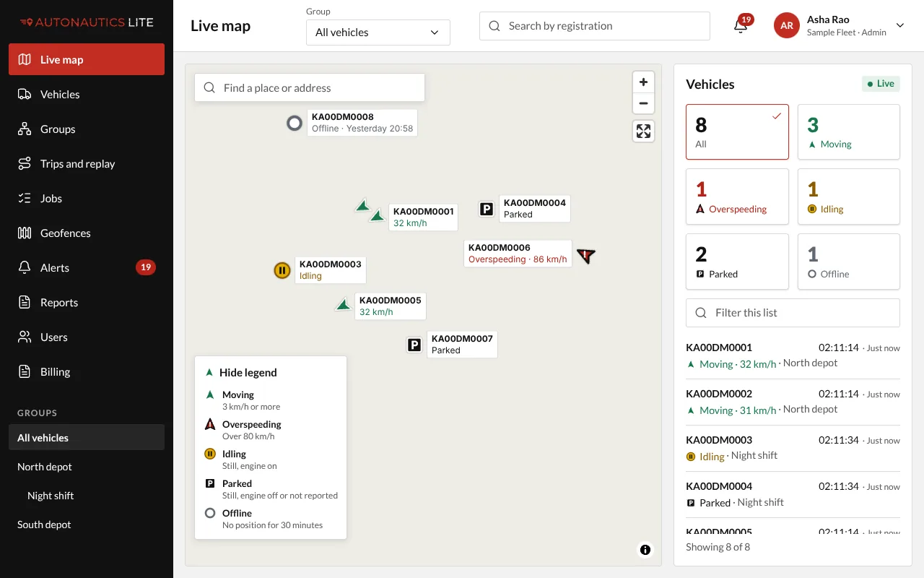Go to Autonautics Lite home logo

pyautogui.click(x=87, y=22)
